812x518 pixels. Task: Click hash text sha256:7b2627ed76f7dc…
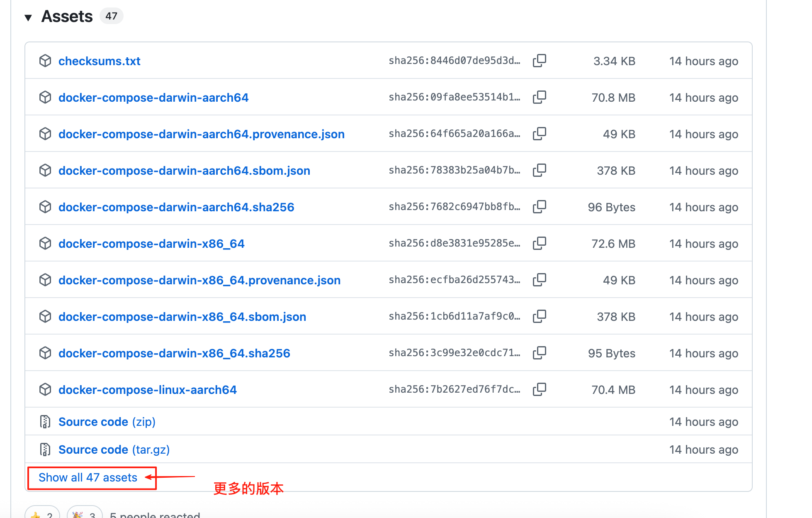455,389
